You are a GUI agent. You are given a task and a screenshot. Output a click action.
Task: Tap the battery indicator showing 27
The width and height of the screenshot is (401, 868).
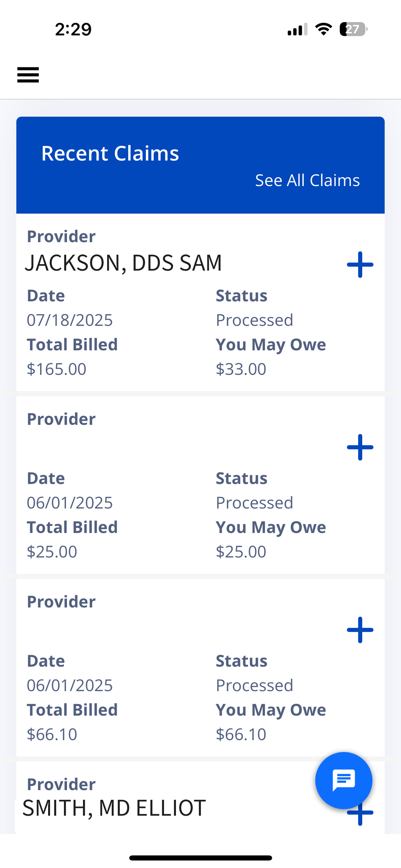point(353,29)
